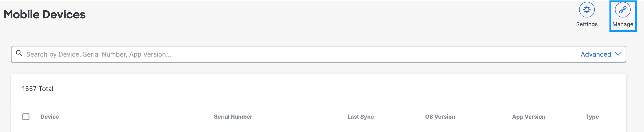Click the magnifying glass search icon
This screenshot has height=132, width=644.
(x=19, y=53)
